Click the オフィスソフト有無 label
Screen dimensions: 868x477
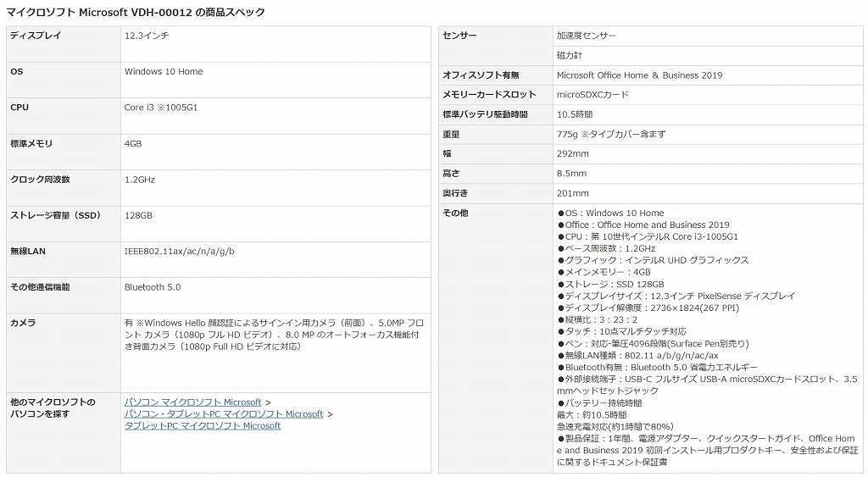coord(481,75)
